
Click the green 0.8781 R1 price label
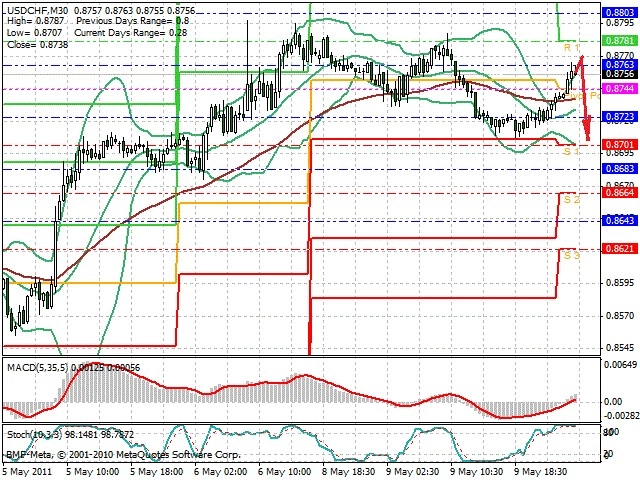point(620,40)
